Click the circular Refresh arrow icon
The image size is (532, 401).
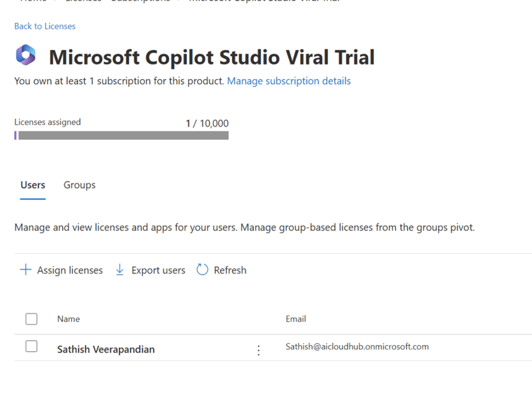point(202,270)
